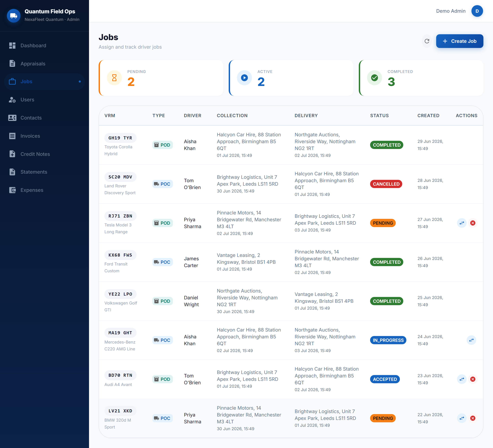493x448 pixels.
Task: Select the Active summary card count
Action: [261, 82]
